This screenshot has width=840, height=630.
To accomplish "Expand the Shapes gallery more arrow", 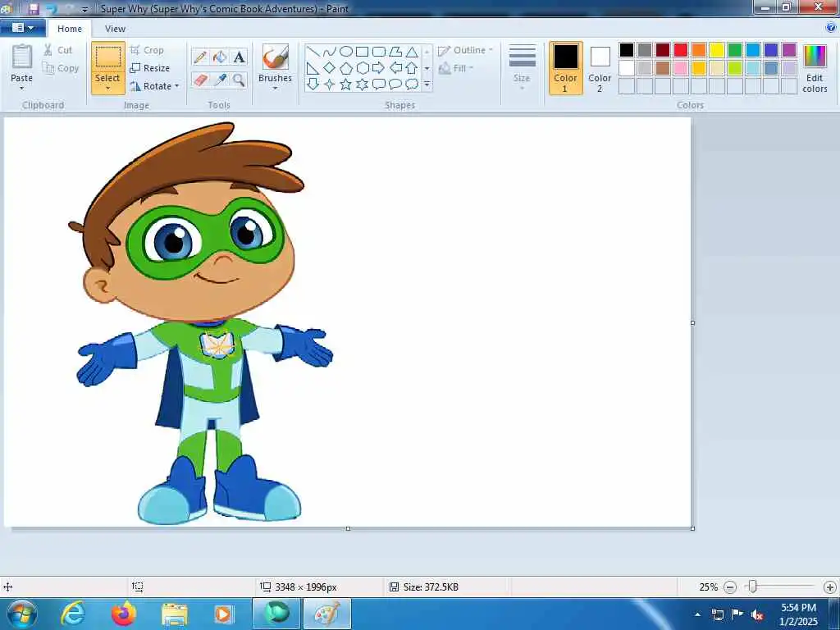I will tap(427, 84).
